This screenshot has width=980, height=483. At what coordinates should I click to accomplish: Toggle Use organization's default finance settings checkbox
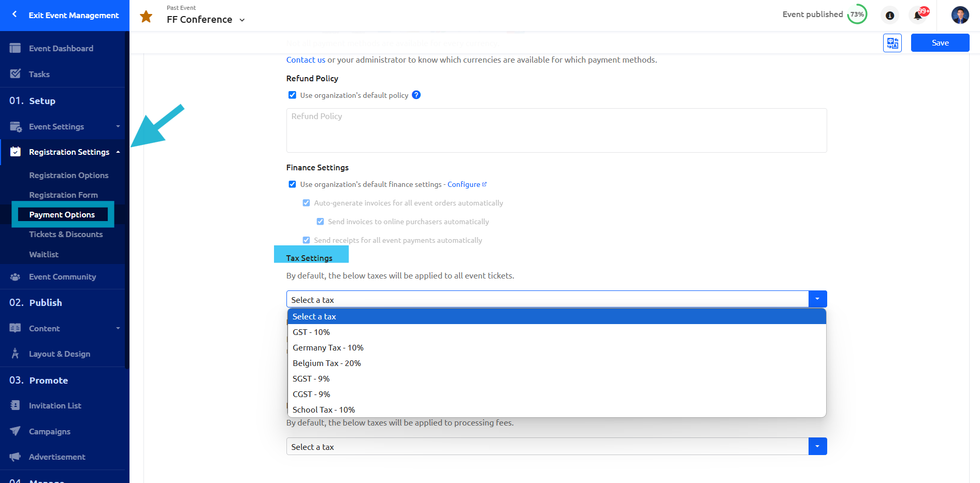pos(292,184)
